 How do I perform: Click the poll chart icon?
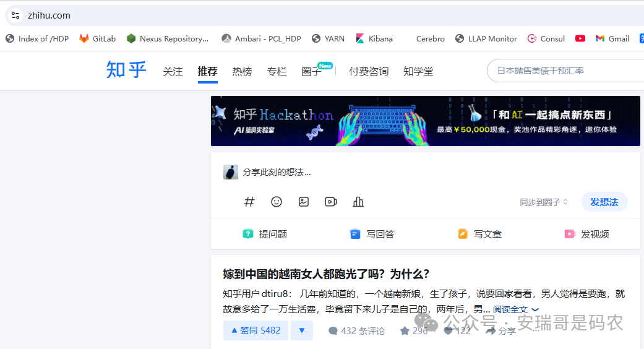pyautogui.click(x=358, y=202)
